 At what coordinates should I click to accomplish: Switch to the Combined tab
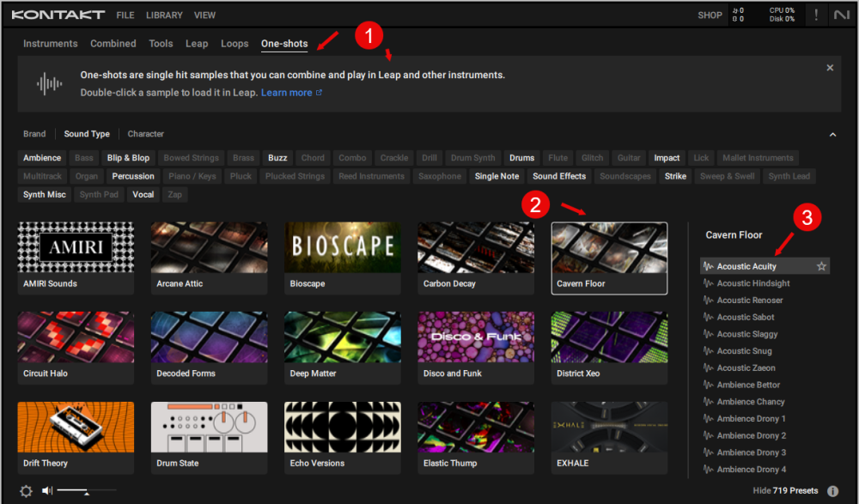[113, 43]
